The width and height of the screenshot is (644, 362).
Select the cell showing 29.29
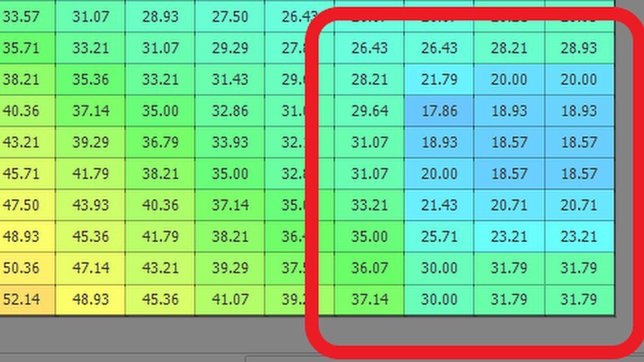pos(230,49)
